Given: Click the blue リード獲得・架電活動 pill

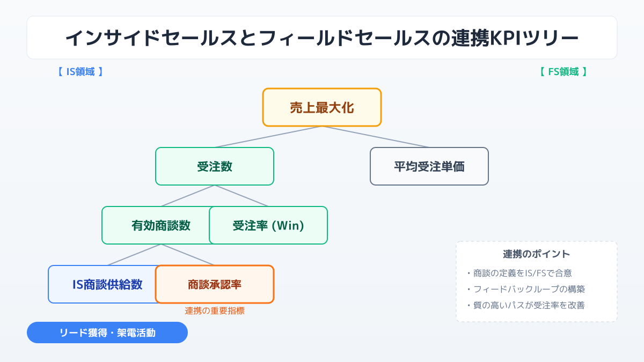Looking at the screenshot, I should [107, 333].
